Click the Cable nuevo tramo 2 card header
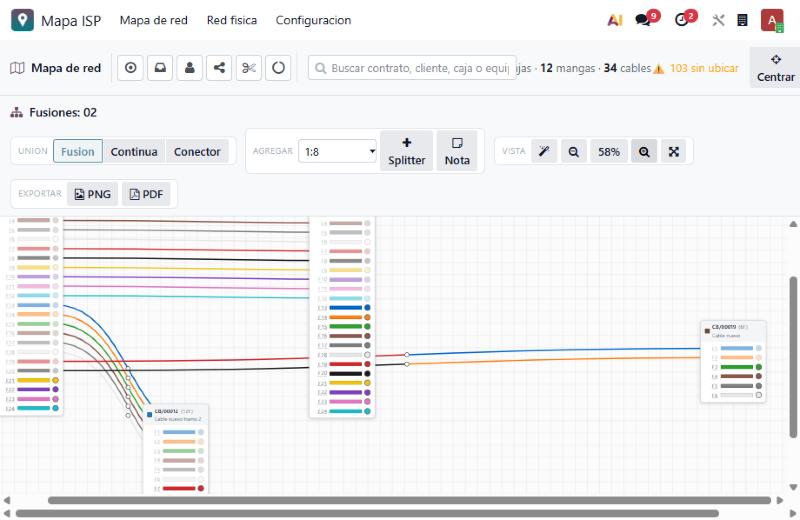This screenshot has height=520, width=800. coord(176,415)
